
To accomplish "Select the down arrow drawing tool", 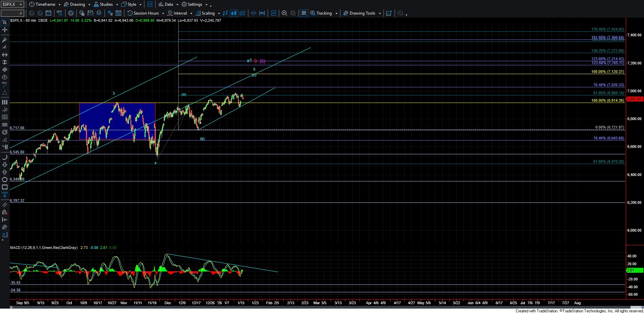I will tap(5, 165).
